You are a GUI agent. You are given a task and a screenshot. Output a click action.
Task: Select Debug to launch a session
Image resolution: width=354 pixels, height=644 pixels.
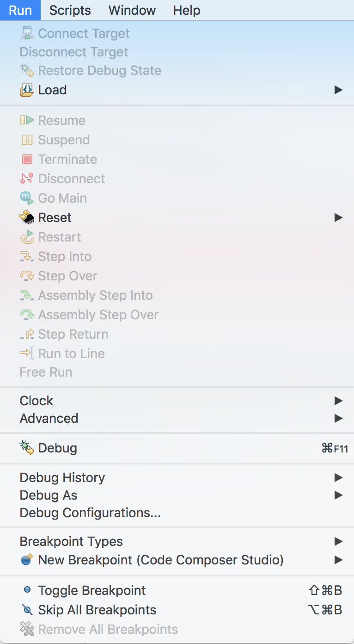[x=57, y=448]
